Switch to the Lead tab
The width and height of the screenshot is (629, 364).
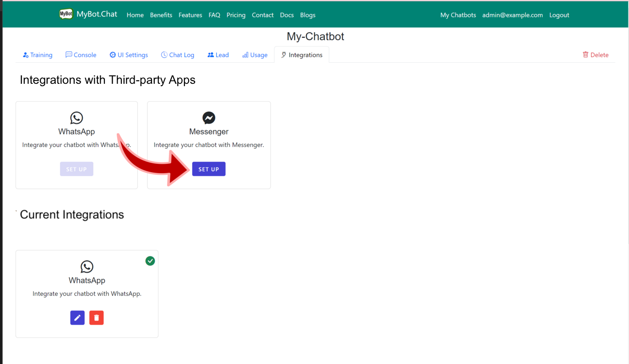click(x=218, y=54)
